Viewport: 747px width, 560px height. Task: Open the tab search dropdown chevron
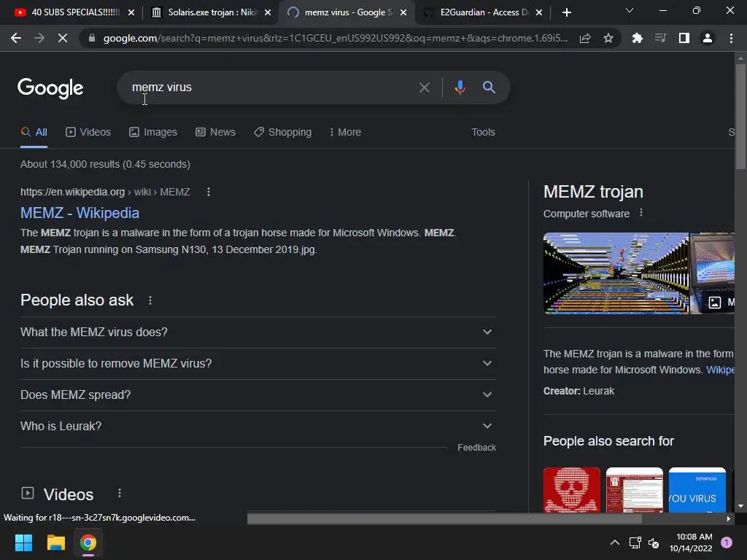coord(630,10)
